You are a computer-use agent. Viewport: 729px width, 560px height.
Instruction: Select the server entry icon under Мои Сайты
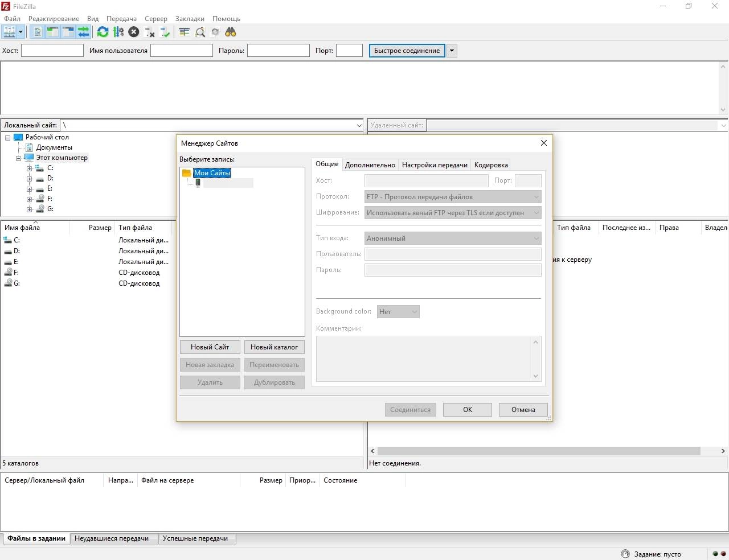click(x=198, y=183)
